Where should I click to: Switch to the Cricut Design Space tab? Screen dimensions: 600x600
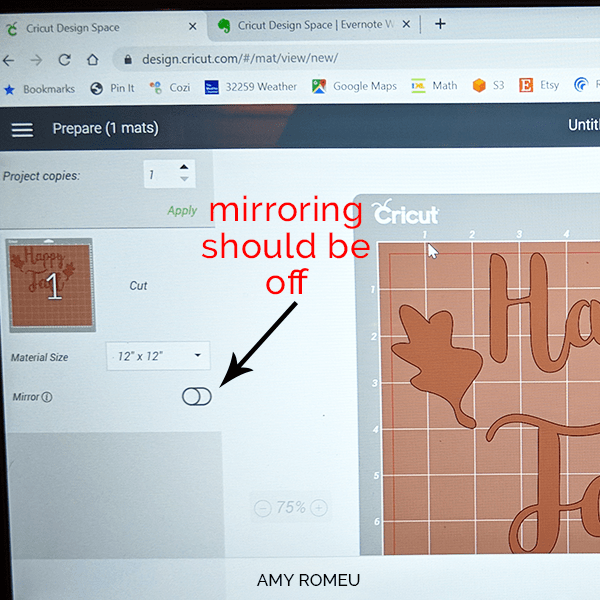101,27
